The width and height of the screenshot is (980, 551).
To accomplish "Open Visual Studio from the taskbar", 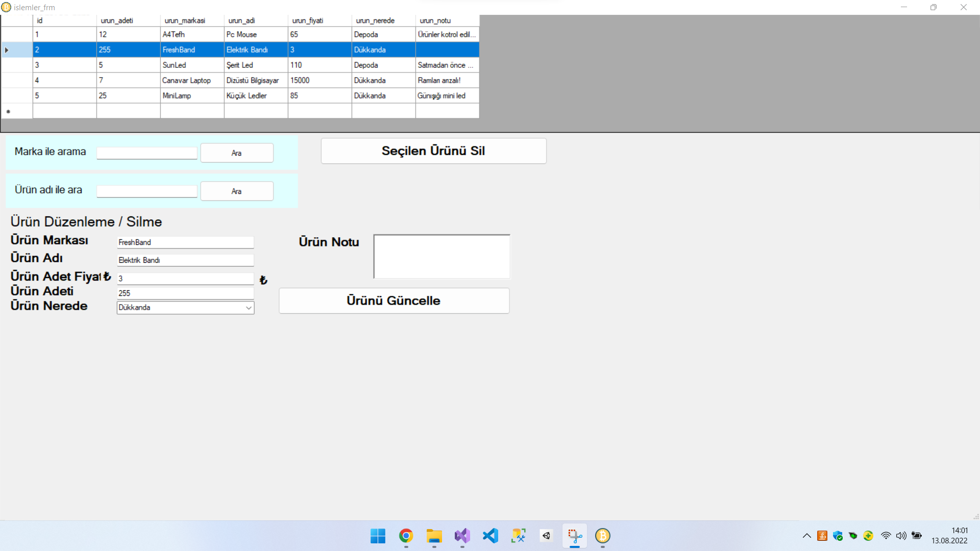I will tap(462, 536).
